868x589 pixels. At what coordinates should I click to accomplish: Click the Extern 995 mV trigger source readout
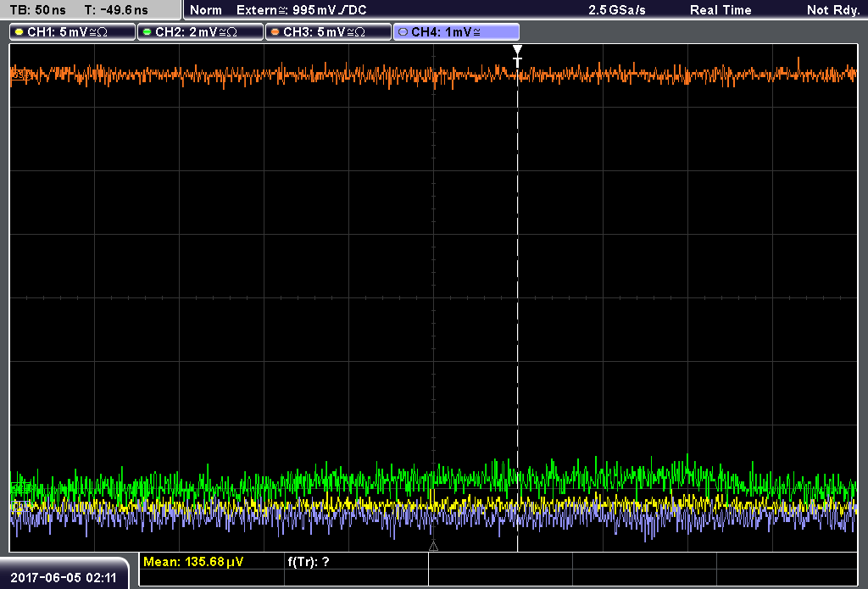(301, 10)
